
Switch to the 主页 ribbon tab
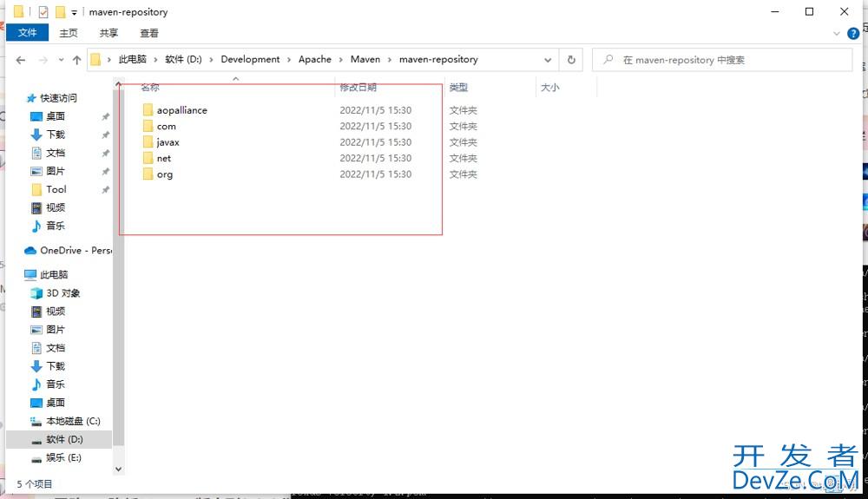tap(69, 33)
